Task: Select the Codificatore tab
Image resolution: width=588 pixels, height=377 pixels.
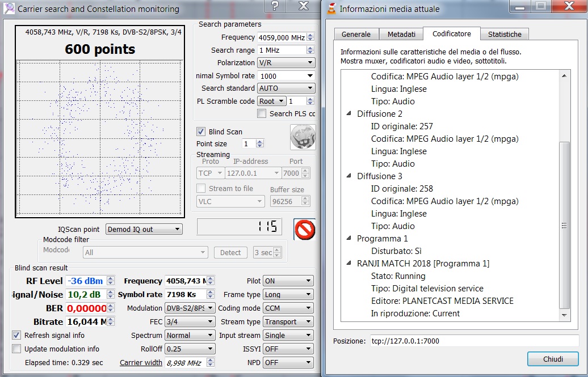Action: tap(452, 33)
